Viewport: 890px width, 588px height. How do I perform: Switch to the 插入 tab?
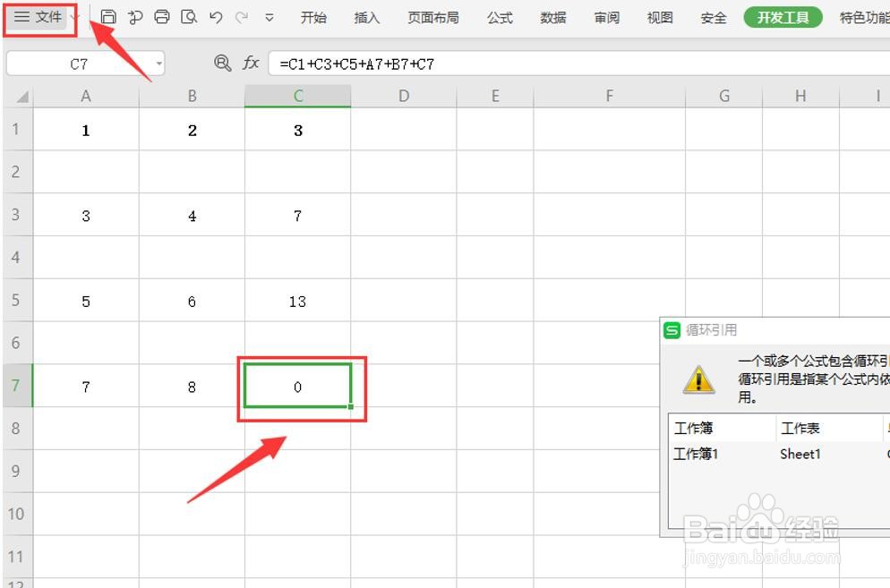(367, 18)
